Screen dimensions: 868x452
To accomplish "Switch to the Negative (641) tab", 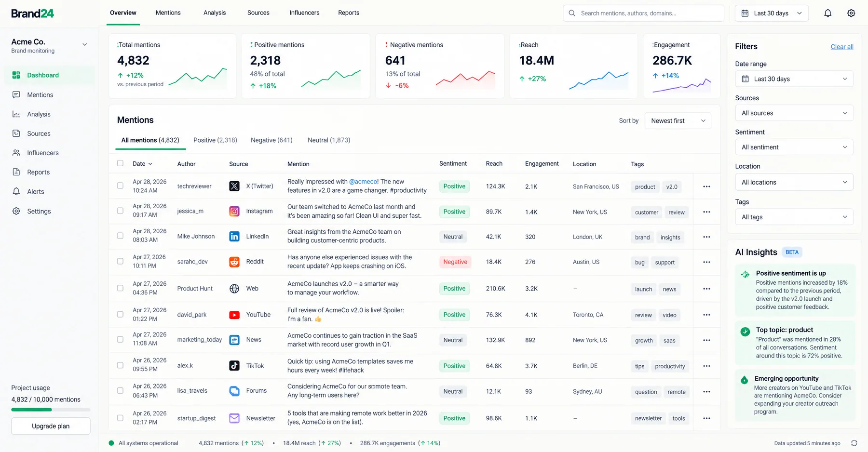I will pos(271,140).
